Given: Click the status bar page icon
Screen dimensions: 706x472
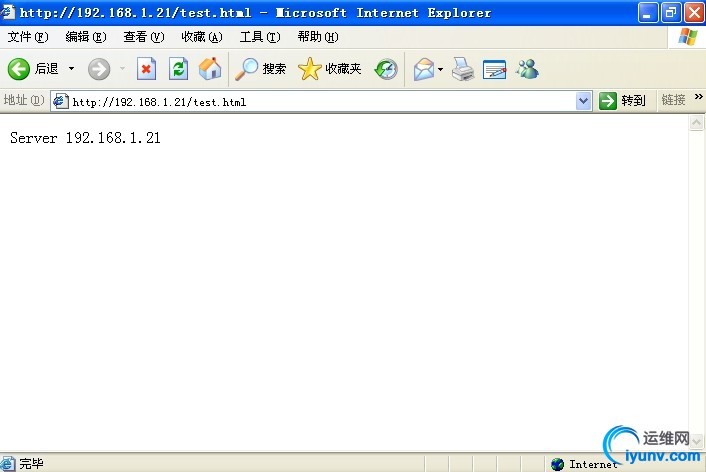Looking at the screenshot, I should pos(8,464).
